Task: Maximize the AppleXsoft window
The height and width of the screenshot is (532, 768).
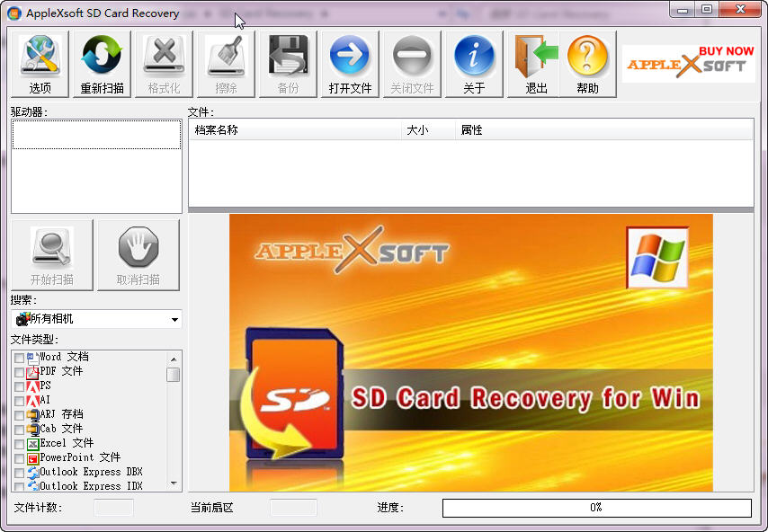Action: click(706, 10)
